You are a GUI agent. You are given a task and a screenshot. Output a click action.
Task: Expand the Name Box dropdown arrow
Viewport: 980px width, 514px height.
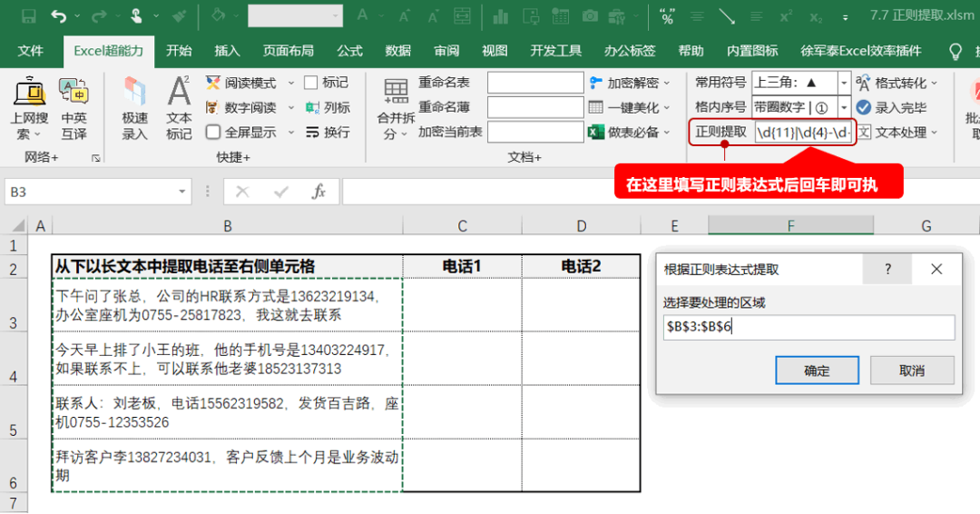pyautogui.click(x=181, y=192)
